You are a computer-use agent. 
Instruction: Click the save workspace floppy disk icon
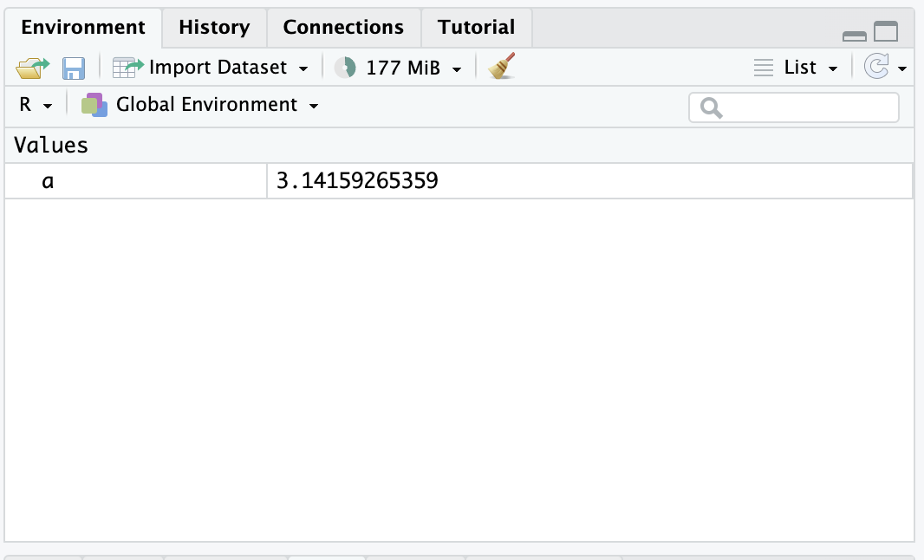point(74,68)
